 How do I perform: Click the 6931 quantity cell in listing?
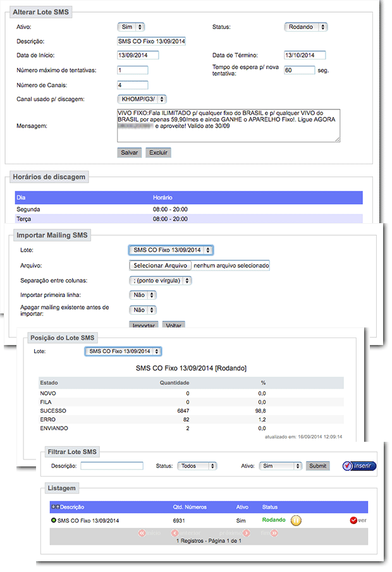click(179, 521)
